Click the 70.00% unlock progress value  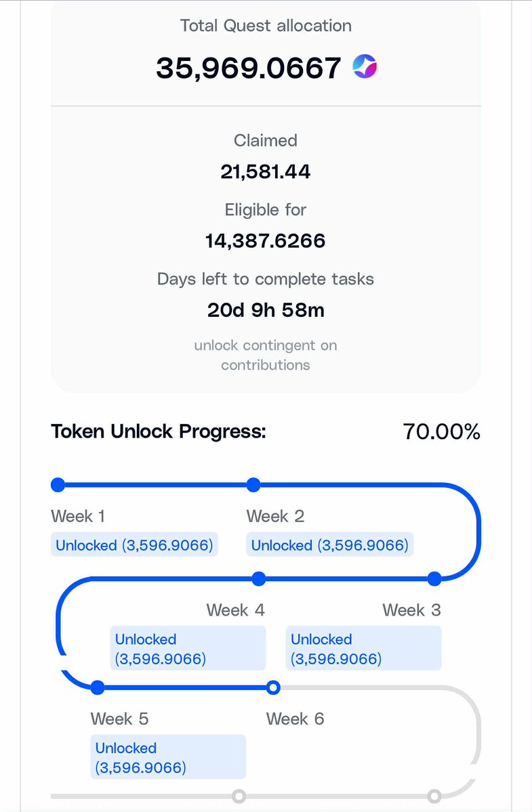pos(441,431)
